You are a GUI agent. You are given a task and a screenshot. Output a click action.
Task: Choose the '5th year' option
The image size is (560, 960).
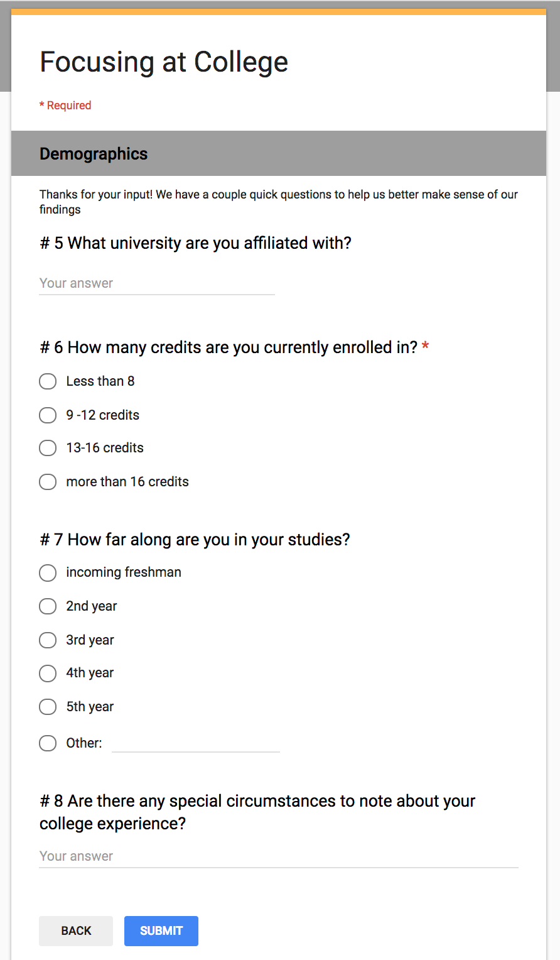point(48,707)
